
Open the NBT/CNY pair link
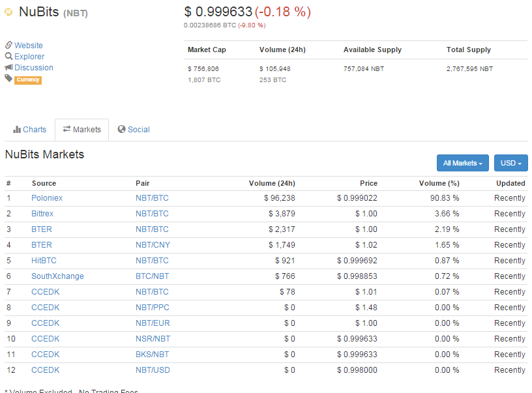click(153, 245)
